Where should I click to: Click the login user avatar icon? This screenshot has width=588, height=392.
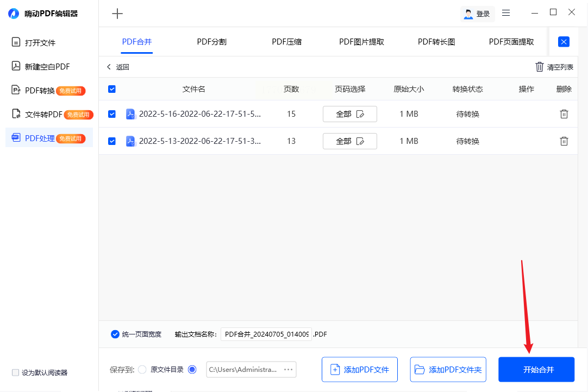pos(468,14)
